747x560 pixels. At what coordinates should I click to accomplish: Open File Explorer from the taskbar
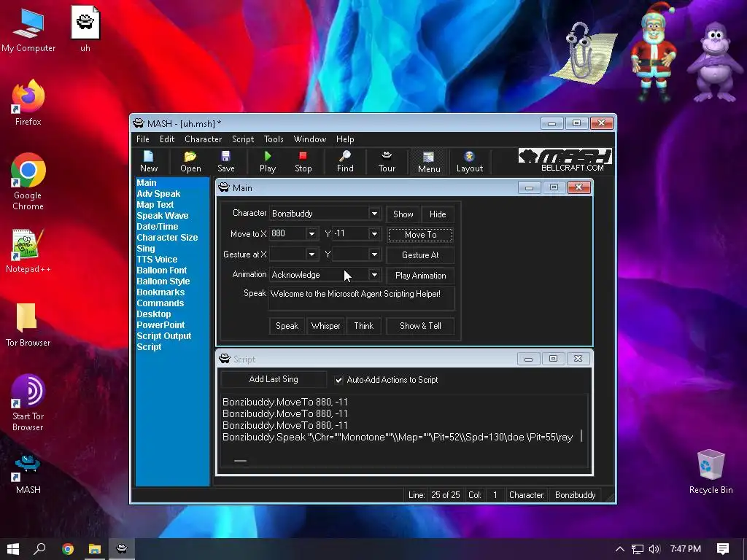tap(94, 549)
